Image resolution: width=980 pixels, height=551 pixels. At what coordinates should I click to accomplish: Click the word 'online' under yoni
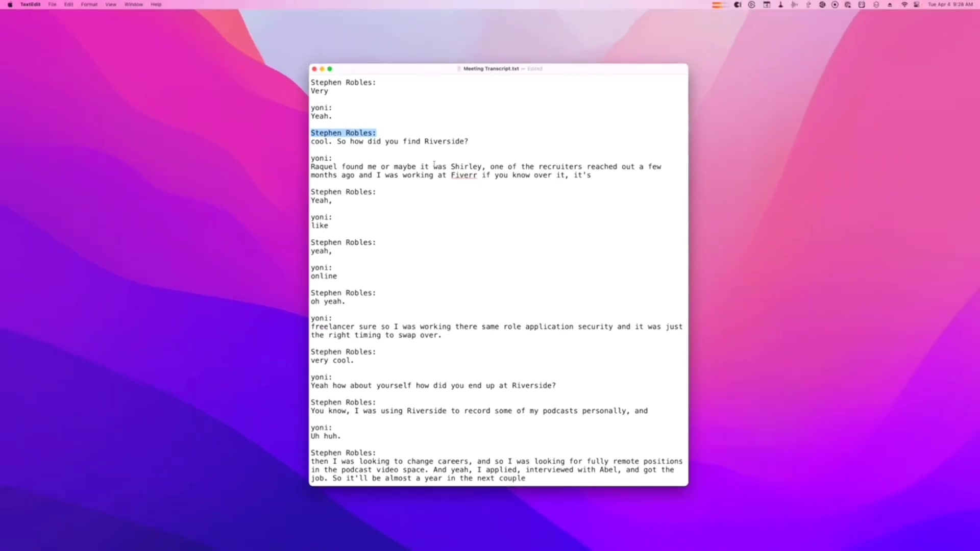pyautogui.click(x=324, y=276)
